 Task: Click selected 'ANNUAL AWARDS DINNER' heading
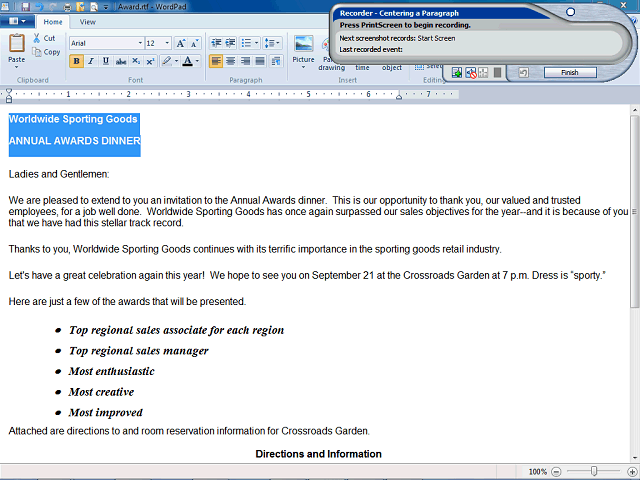point(75,141)
